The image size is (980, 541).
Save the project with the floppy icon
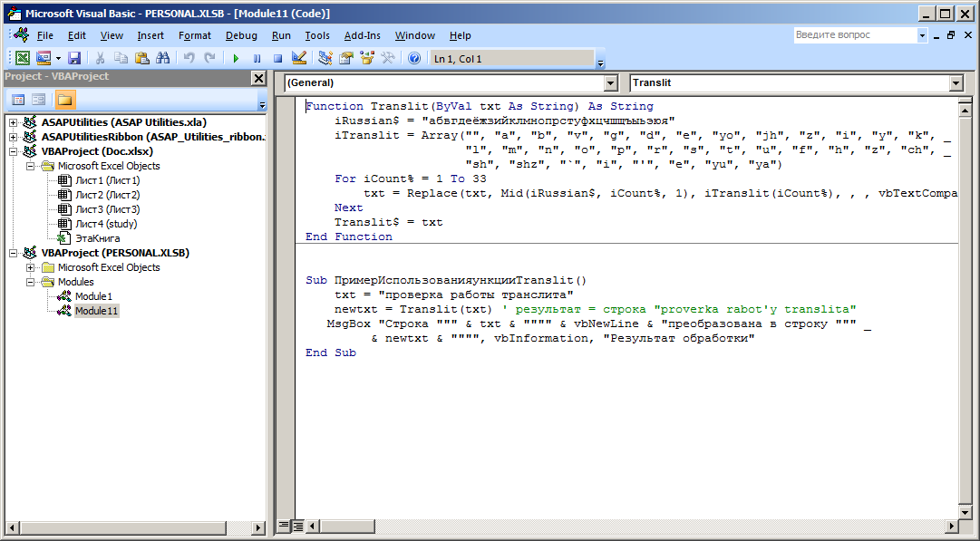74,58
